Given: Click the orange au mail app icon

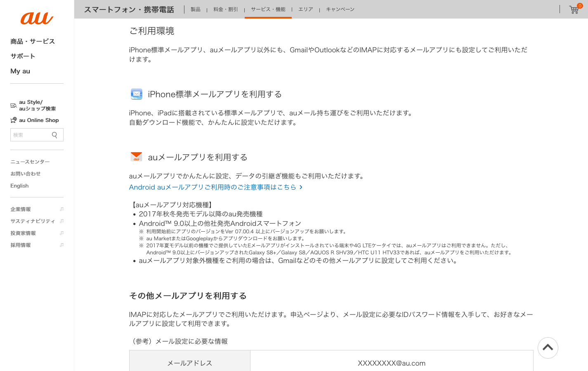Looking at the screenshot, I should pyautogui.click(x=137, y=157).
